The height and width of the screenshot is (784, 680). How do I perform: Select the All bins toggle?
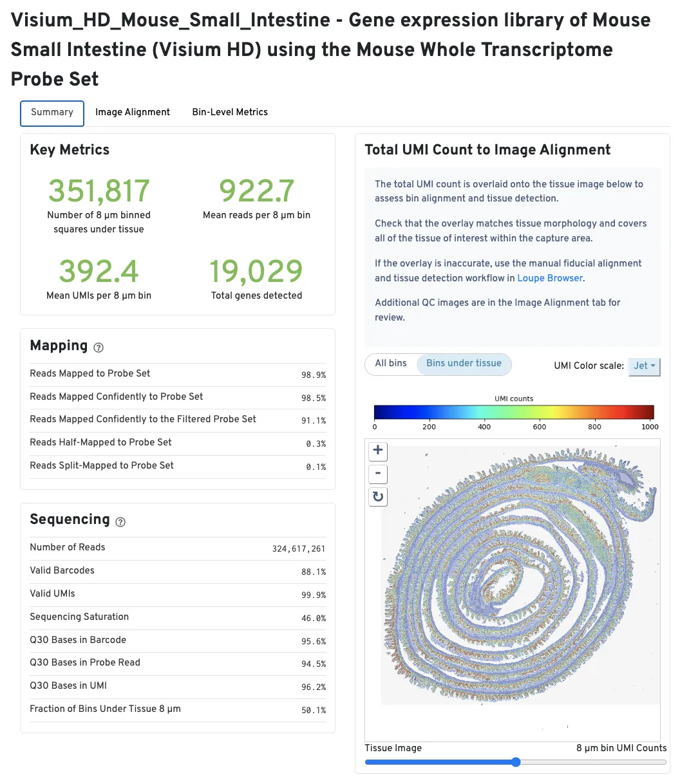(391, 364)
